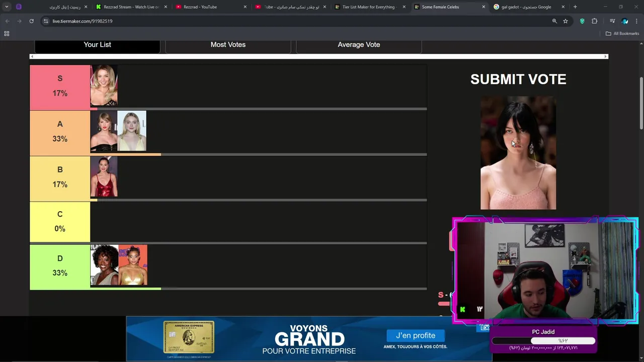Screen dimensions: 644x362
Task: Click the horizontal scrollbar right arrow
Action: [x=606, y=56]
